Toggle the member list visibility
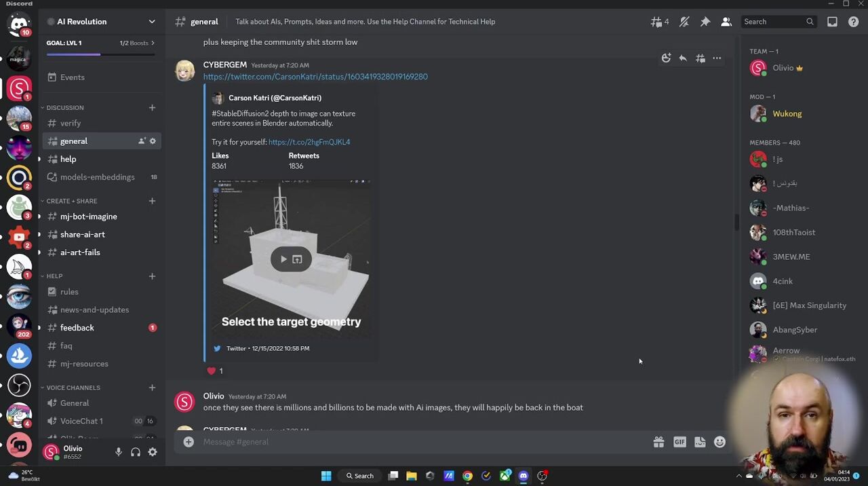The width and height of the screenshot is (868, 486). (x=726, y=22)
